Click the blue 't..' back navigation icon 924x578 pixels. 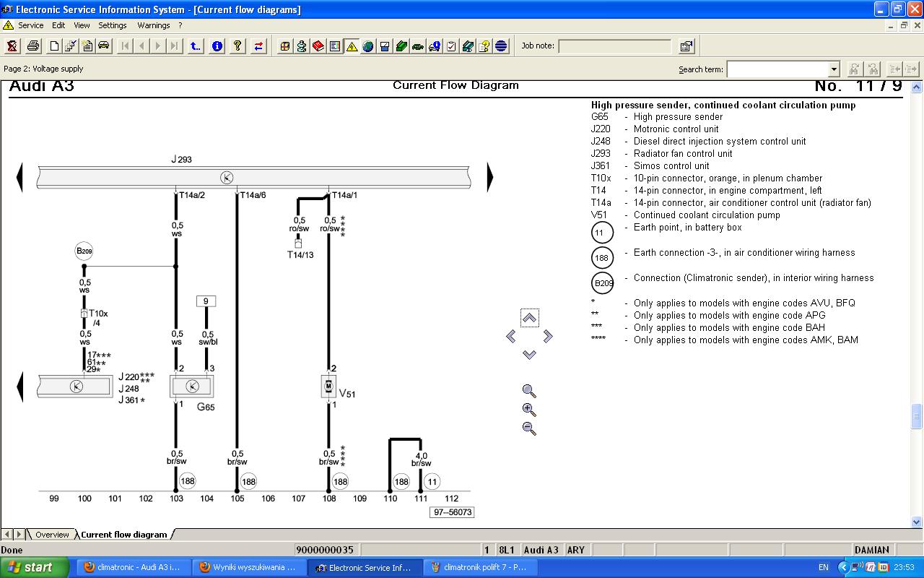pos(195,46)
